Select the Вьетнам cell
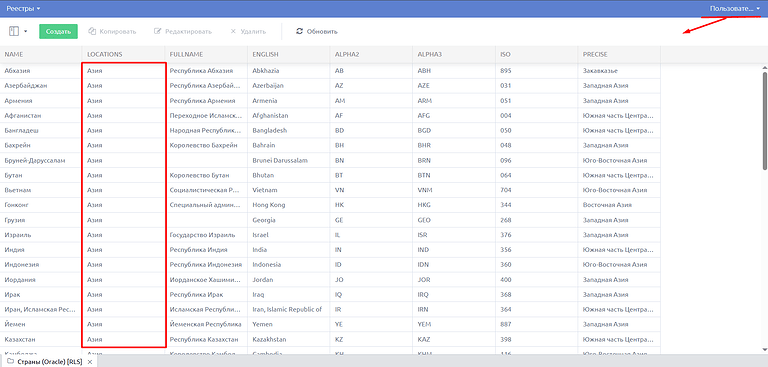This screenshot has height=367, width=768. coord(41,190)
